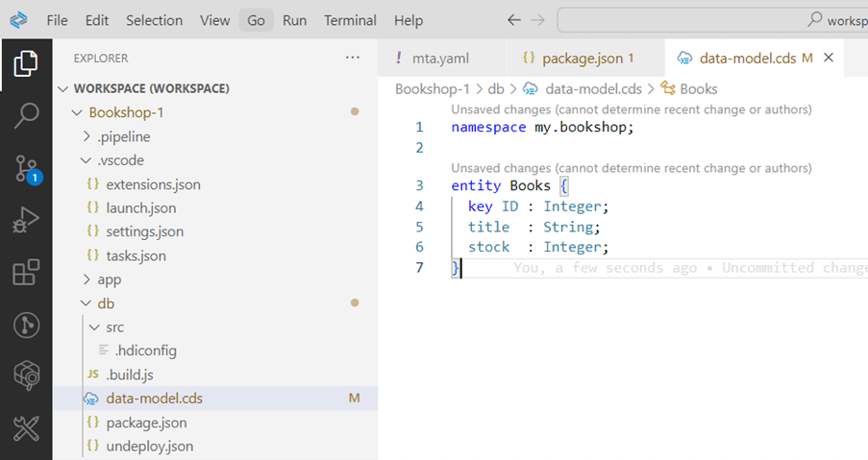The height and width of the screenshot is (460, 868).
Task: Open launch.json in the tree
Action: point(141,207)
